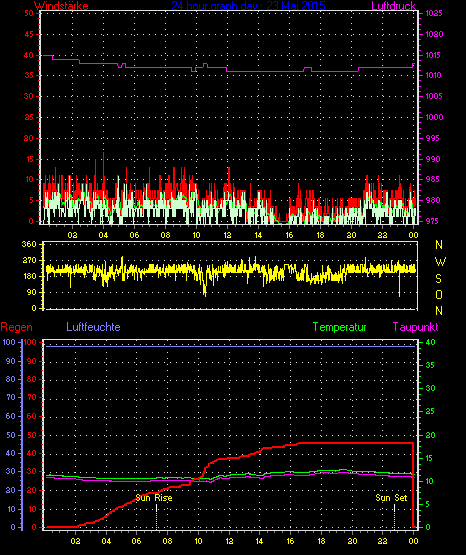Click the Luftfeuchte legend label
This screenshot has height=555, width=466.
[x=93, y=327]
